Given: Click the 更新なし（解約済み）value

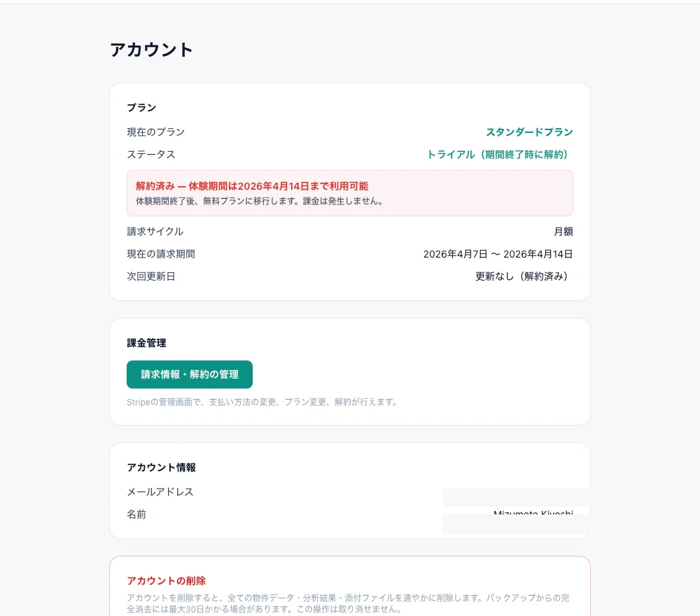Looking at the screenshot, I should [x=525, y=276].
